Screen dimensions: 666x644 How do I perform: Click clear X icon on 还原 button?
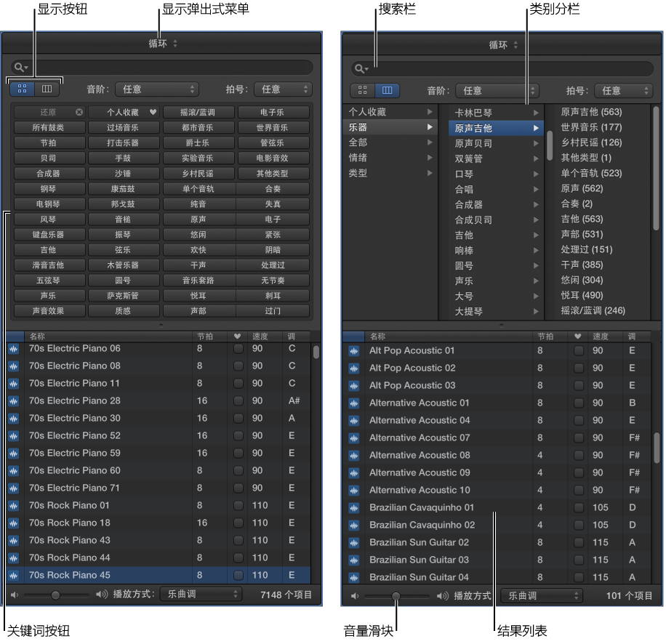tap(79, 112)
